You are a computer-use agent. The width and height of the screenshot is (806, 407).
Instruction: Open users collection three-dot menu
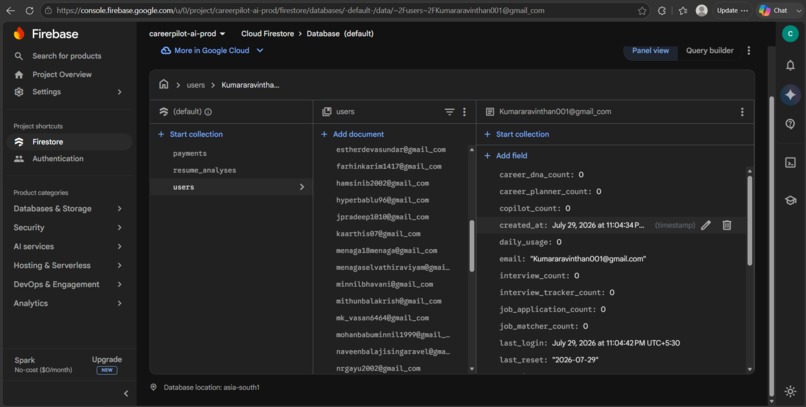point(464,112)
